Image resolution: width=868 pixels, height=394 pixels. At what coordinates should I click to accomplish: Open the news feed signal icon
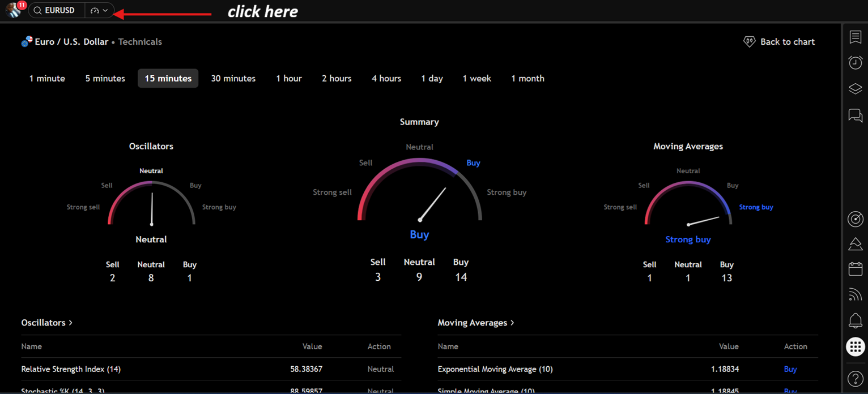[855, 294]
